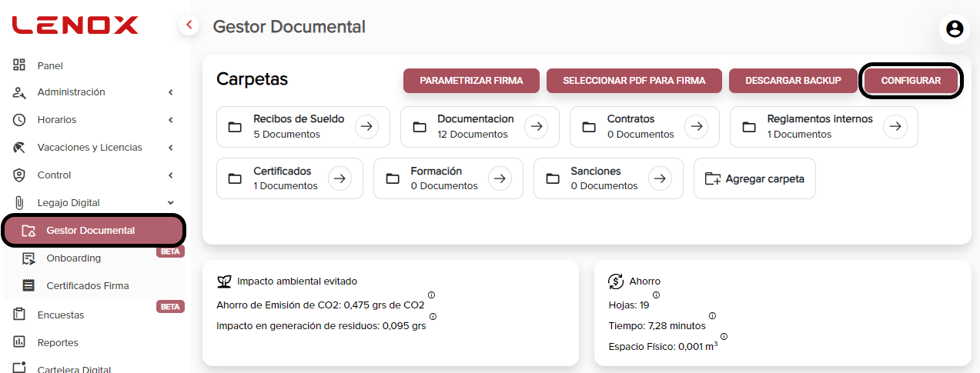
Task: Collapse the sidebar with the red chevron
Action: 189,25
